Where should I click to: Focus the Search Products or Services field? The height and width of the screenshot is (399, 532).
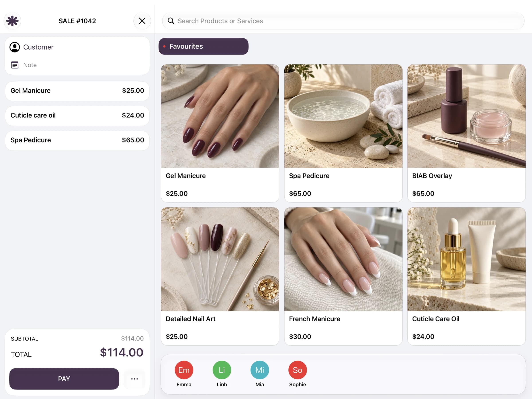click(x=343, y=21)
